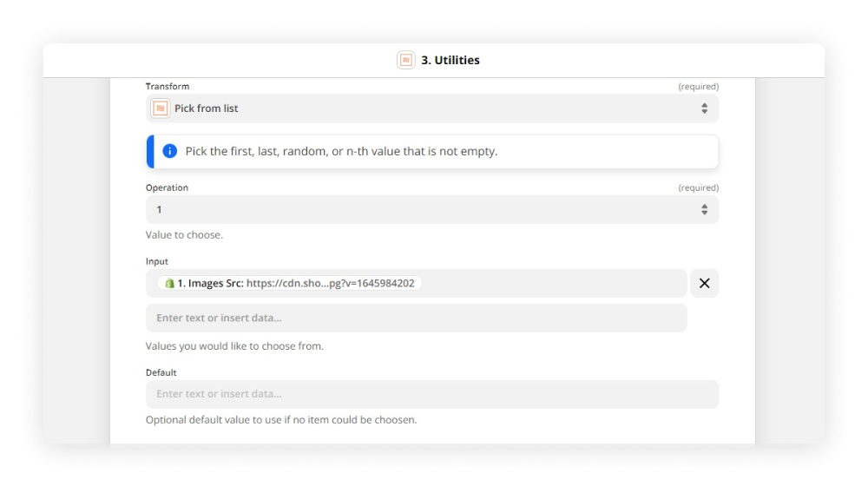868x486 pixels.
Task: Click the Default label
Action: point(161,372)
